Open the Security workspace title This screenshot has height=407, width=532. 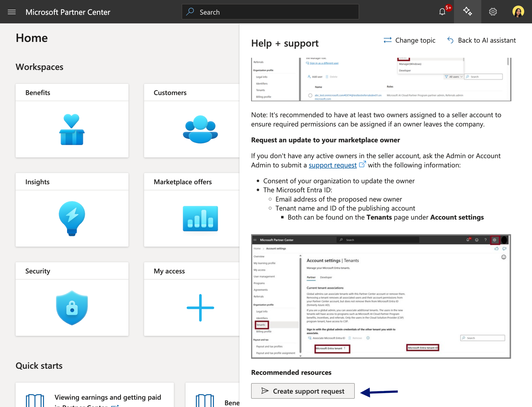[x=38, y=271]
